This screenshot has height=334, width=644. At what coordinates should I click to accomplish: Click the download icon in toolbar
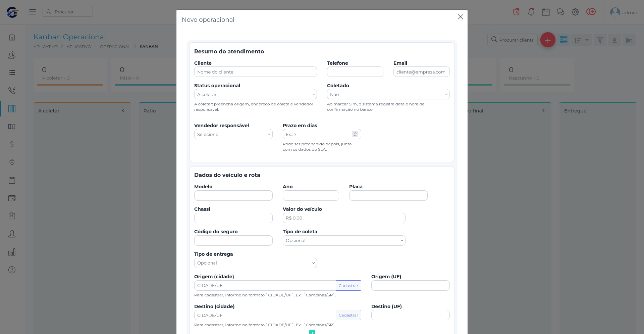[x=614, y=40]
